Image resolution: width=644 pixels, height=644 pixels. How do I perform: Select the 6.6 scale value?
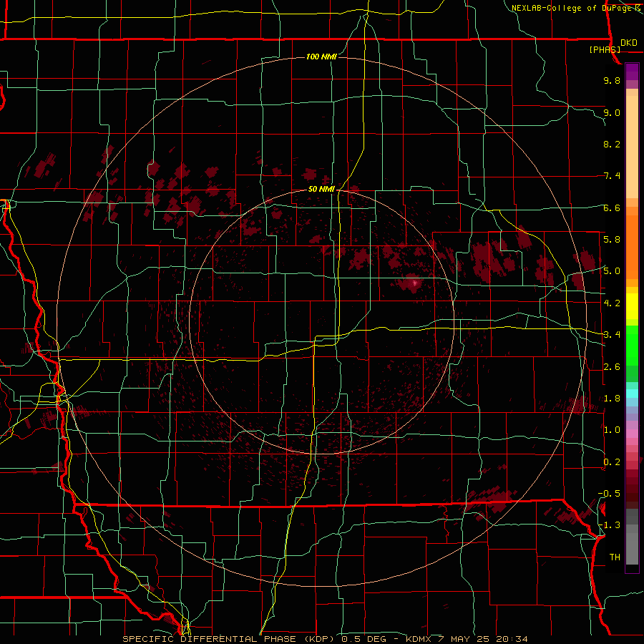coord(612,208)
